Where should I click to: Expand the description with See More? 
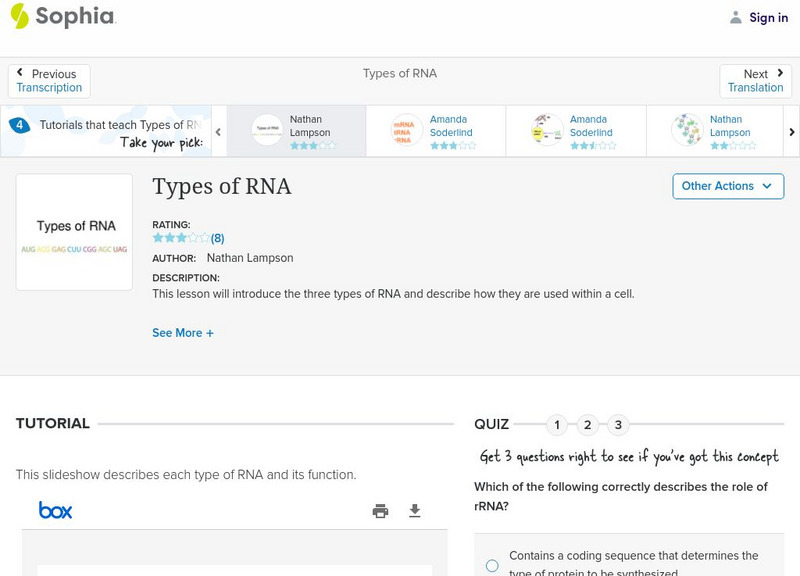pos(183,332)
